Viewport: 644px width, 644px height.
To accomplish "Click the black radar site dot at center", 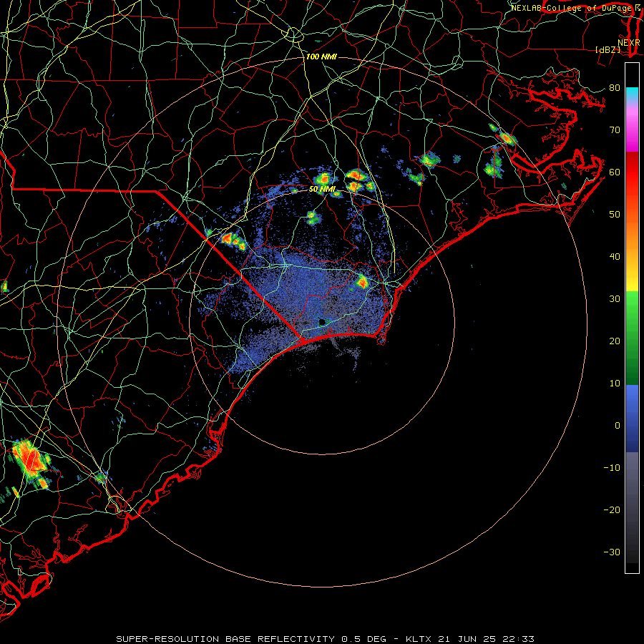I will 322,322.
